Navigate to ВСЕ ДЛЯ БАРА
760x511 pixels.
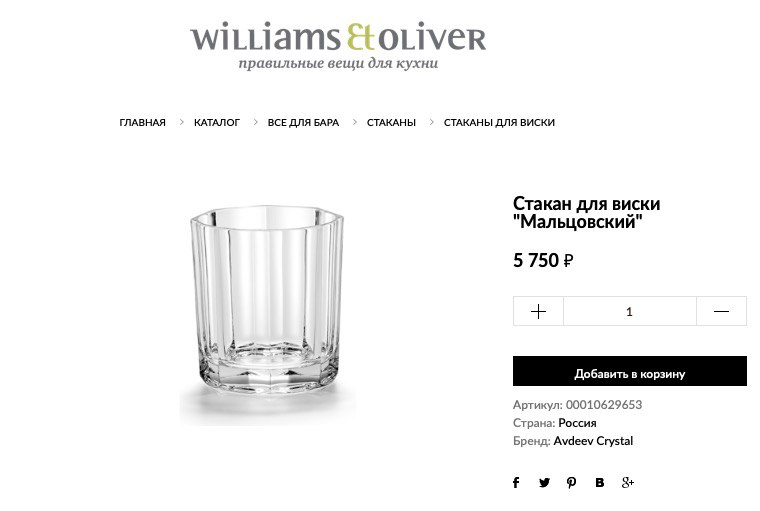click(303, 123)
